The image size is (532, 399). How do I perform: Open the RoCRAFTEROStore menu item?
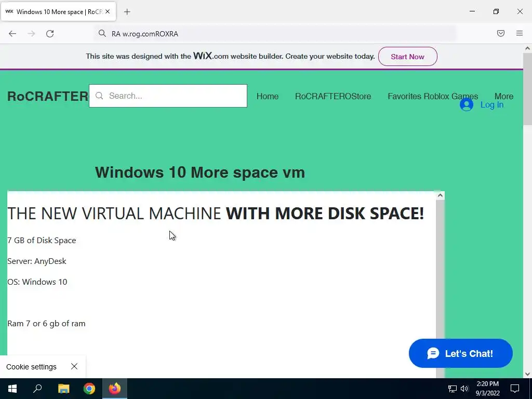click(x=333, y=96)
